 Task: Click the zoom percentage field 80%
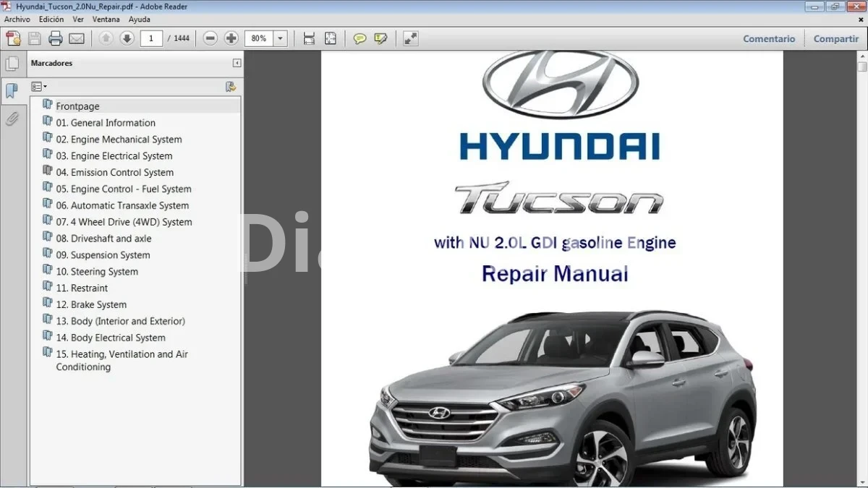coord(260,38)
